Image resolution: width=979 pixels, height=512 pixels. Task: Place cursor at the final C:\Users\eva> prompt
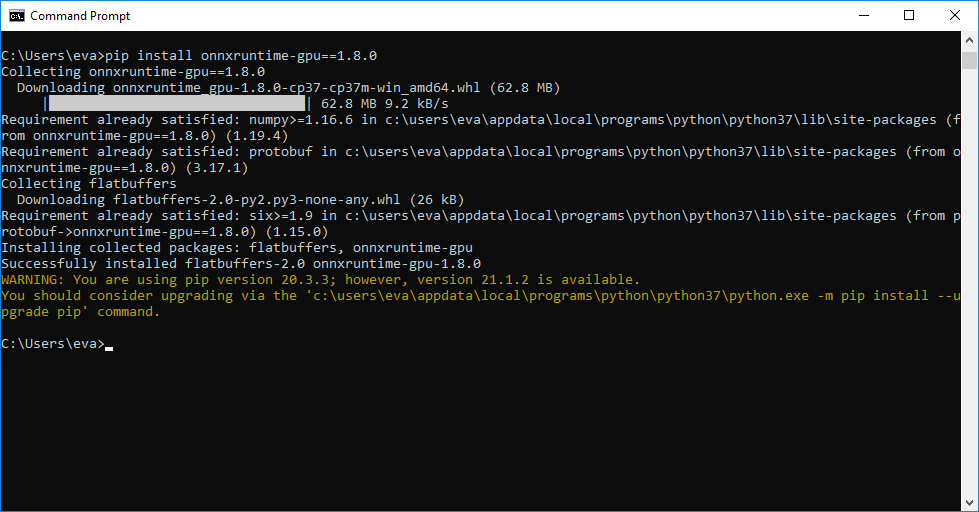(x=108, y=344)
